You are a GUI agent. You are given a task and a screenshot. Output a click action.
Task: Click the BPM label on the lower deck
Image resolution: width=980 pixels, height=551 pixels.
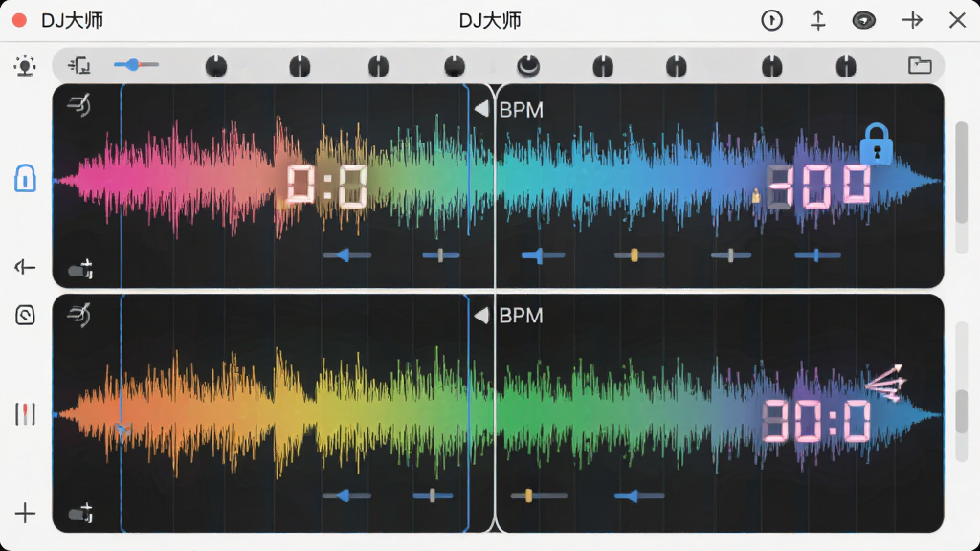pos(522,316)
